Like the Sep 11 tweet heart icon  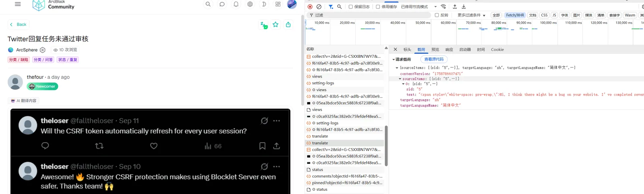(x=154, y=146)
